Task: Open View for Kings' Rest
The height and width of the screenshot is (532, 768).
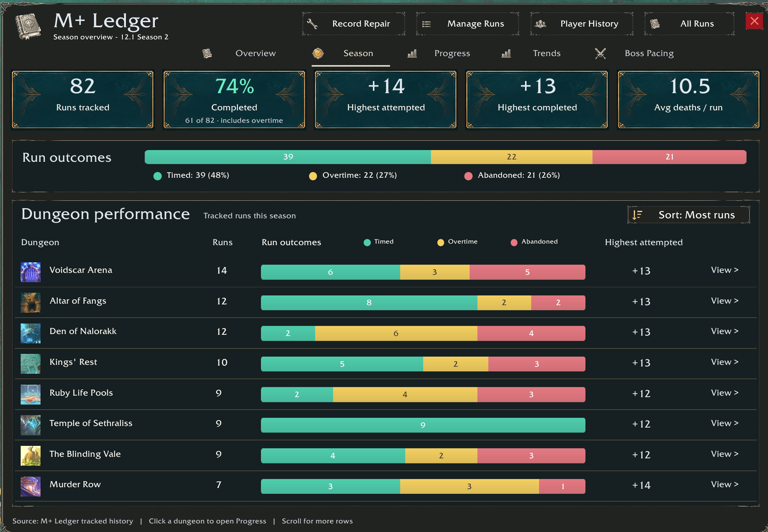Action: click(724, 362)
